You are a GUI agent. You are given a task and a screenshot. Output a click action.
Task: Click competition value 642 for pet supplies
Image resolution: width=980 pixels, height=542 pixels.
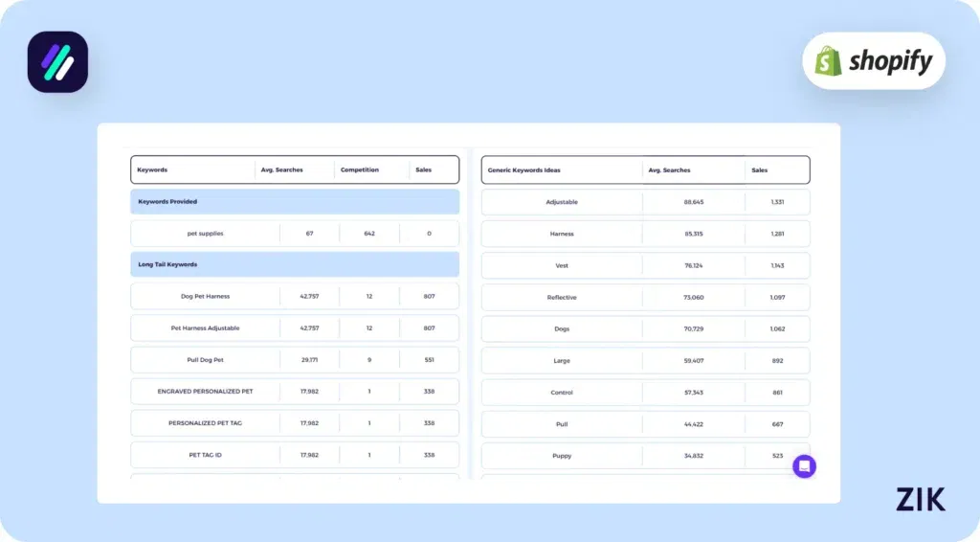point(369,234)
